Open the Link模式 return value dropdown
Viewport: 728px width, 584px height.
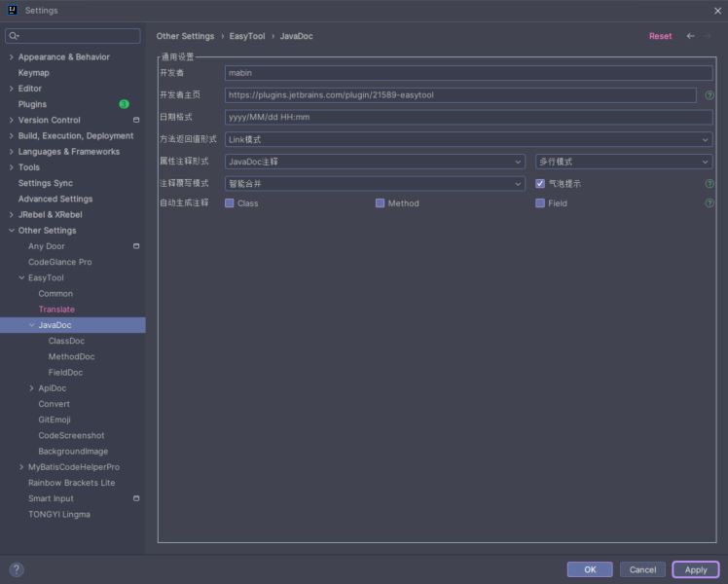tap(468, 139)
